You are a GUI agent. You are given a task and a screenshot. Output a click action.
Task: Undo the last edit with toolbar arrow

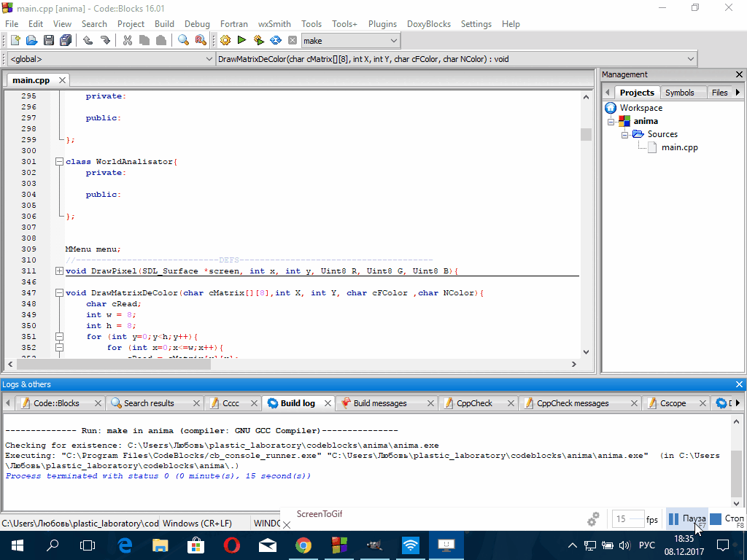coord(88,41)
